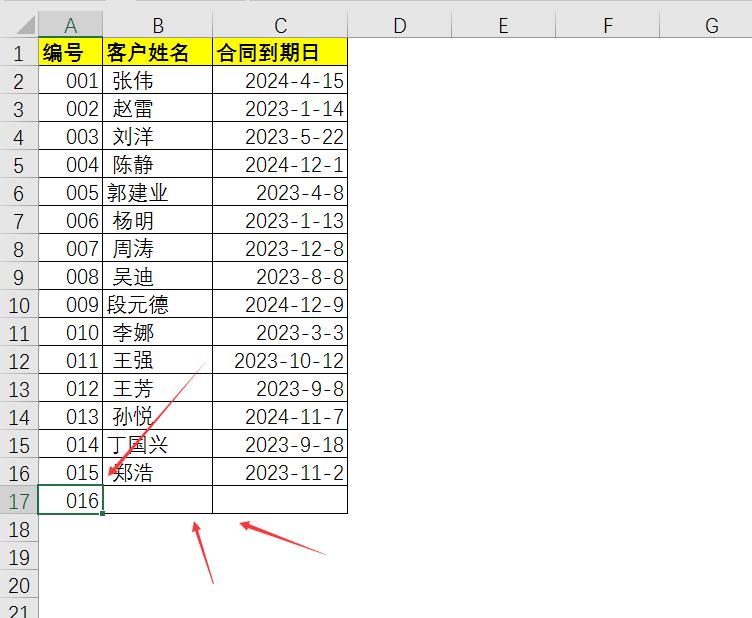Select cell containing 011
752x618 pixels.
[x=70, y=360]
